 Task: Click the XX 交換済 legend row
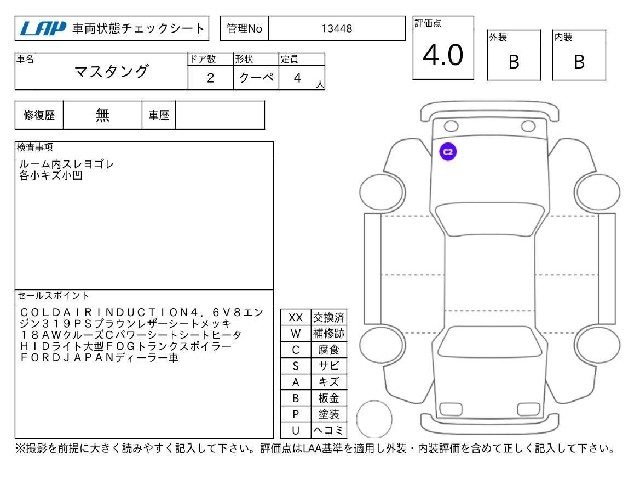313,318
